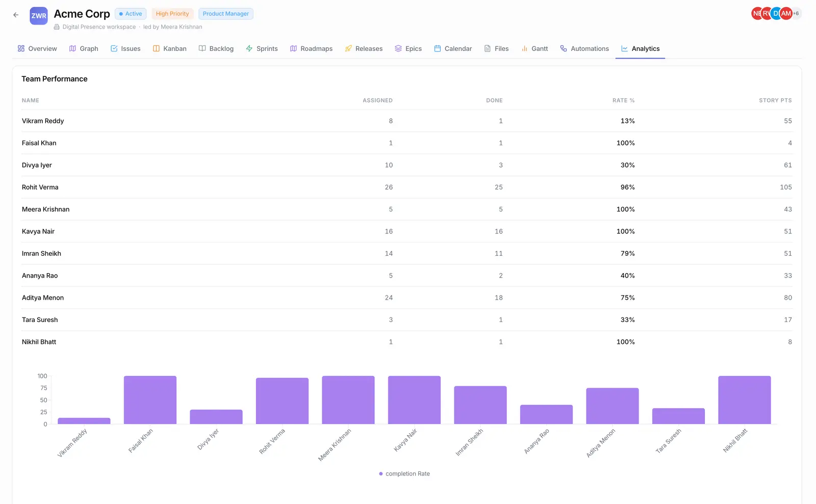Screen dimensions: 816x504
Task: Click the Roadmaps map icon
Action: [x=293, y=48]
